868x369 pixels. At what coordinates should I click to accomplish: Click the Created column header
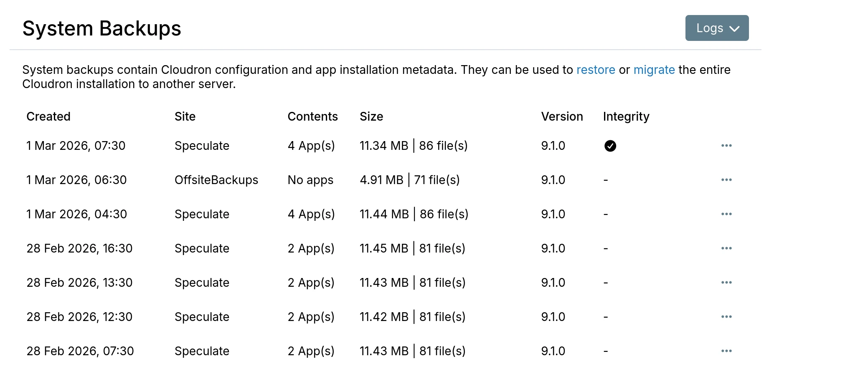pos(48,116)
